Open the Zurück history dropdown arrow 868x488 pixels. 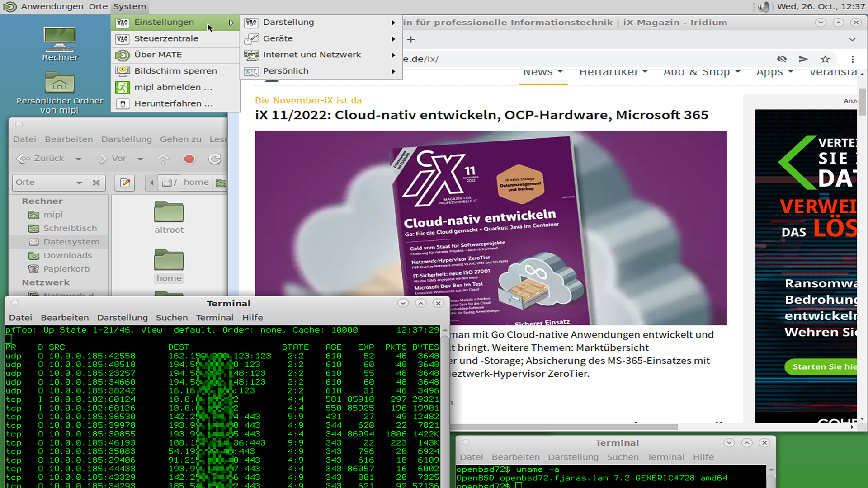pos(79,159)
